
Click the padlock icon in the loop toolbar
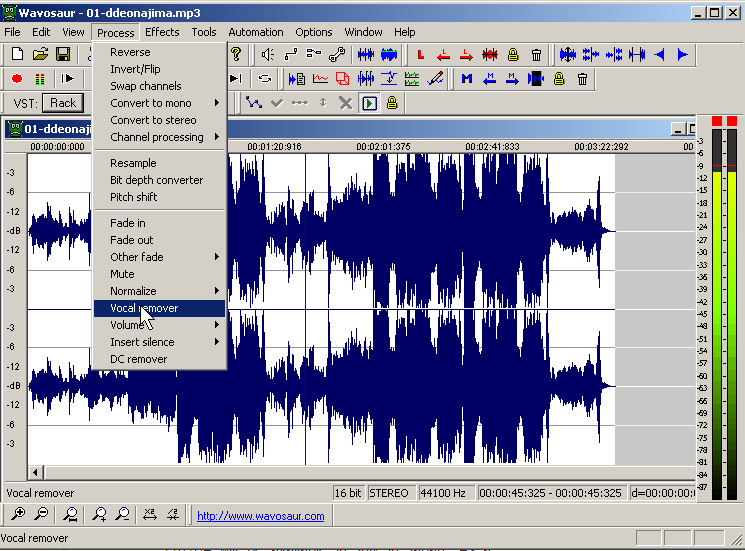[513, 55]
